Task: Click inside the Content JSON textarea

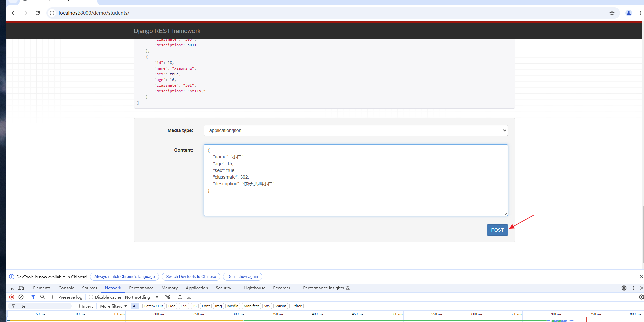Action: coord(356,180)
